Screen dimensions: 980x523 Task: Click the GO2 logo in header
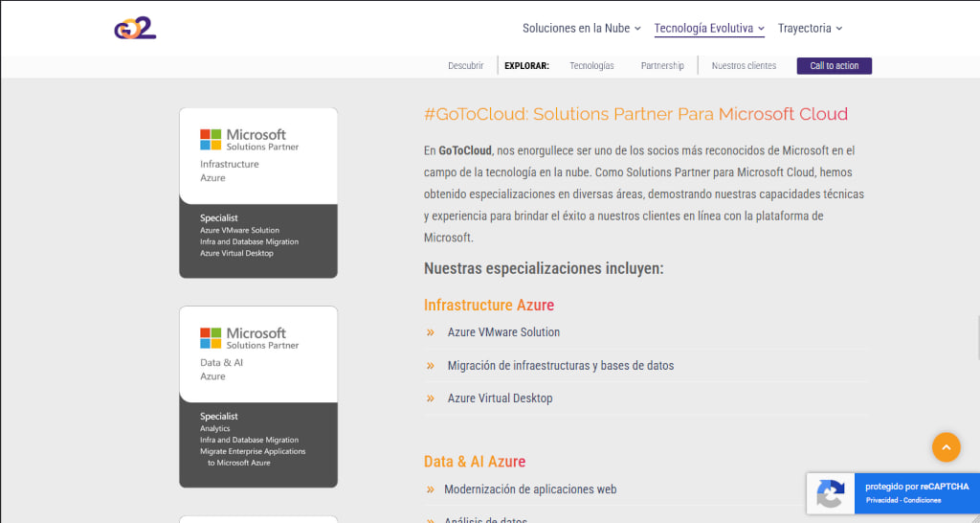pos(135,28)
